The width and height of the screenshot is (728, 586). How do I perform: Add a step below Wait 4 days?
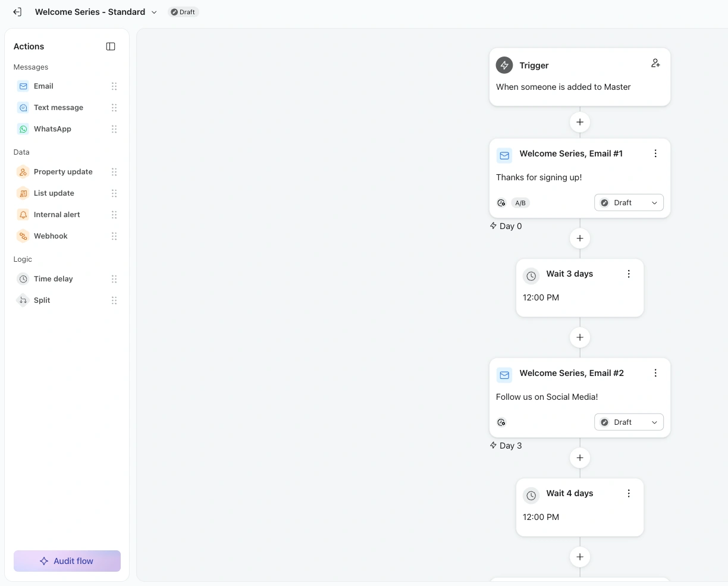coord(580,557)
